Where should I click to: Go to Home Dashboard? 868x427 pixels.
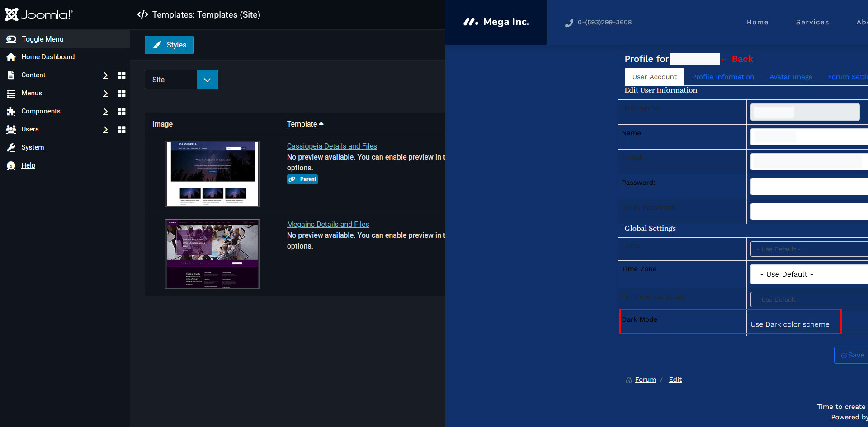click(x=47, y=57)
